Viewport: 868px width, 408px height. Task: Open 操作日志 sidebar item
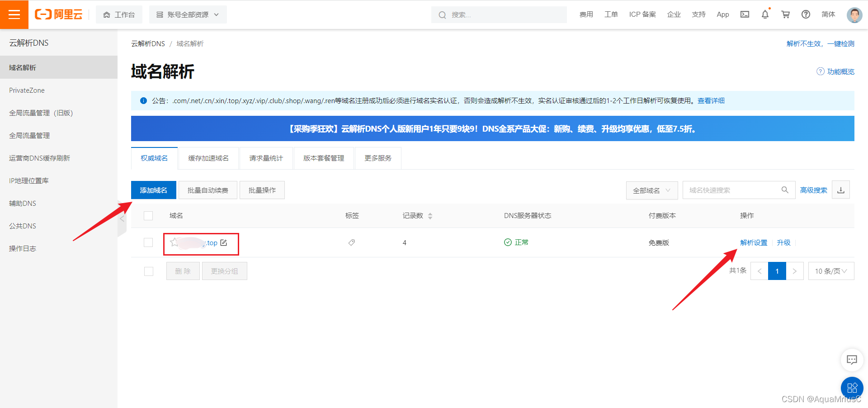click(x=59, y=248)
